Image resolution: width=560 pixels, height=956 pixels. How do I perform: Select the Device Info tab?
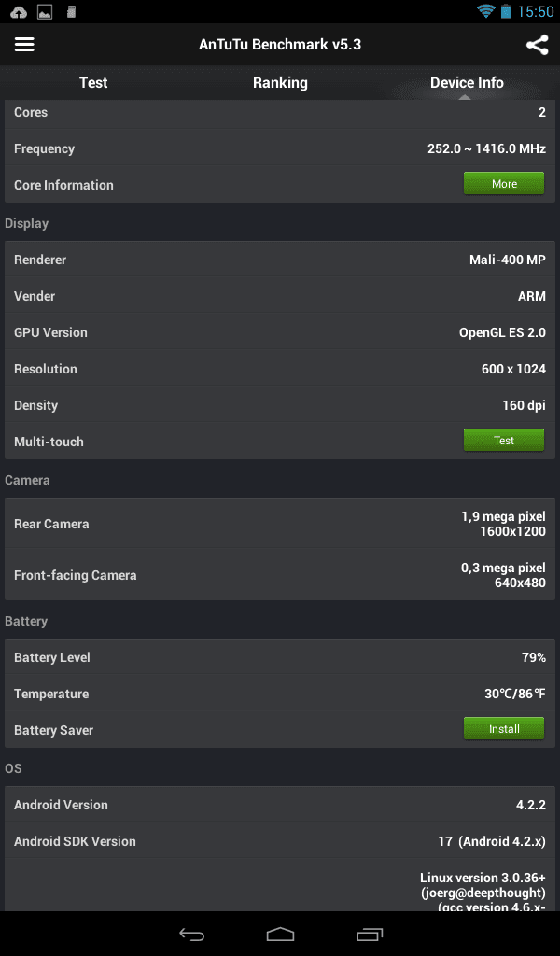coord(467,83)
